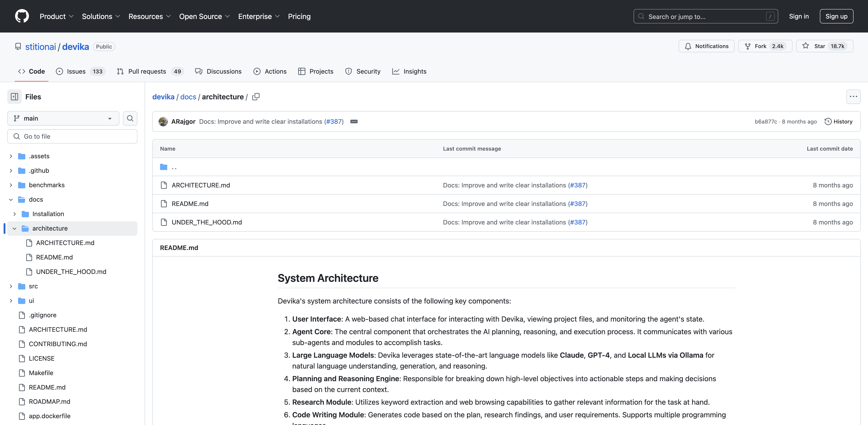Click the Pricing link
868x425 pixels.
click(299, 16)
